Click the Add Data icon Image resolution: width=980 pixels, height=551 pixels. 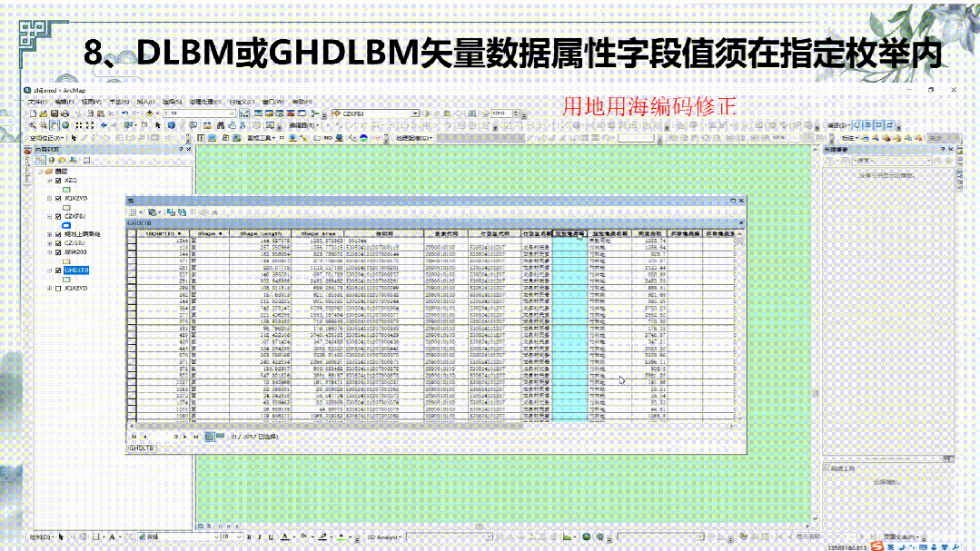pos(149,113)
